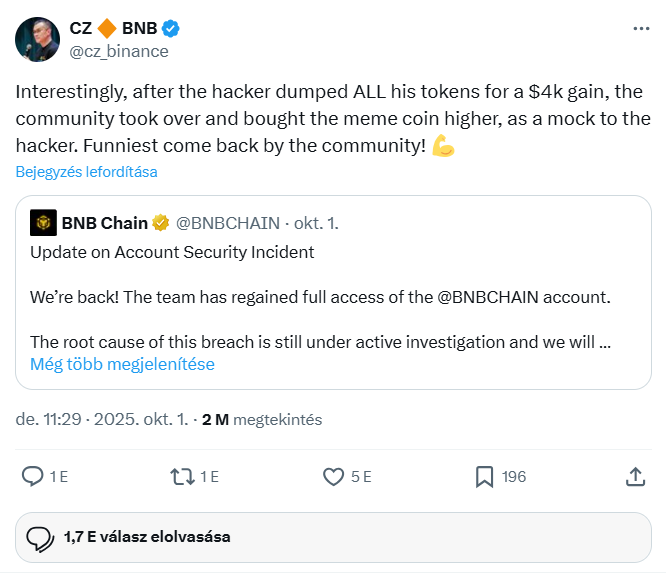Open the @cz_binance handle
Viewport: 666px width, 581px height.
118,51
